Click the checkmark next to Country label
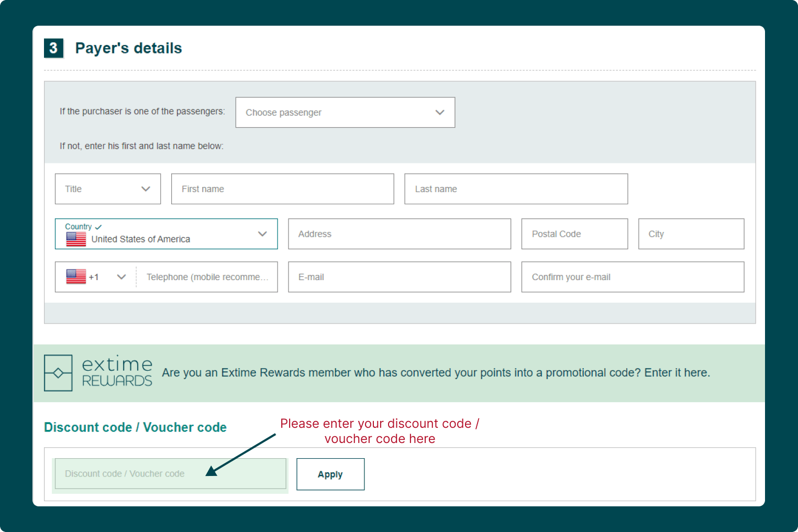This screenshot has height=532, width=798. coord(98,227)
